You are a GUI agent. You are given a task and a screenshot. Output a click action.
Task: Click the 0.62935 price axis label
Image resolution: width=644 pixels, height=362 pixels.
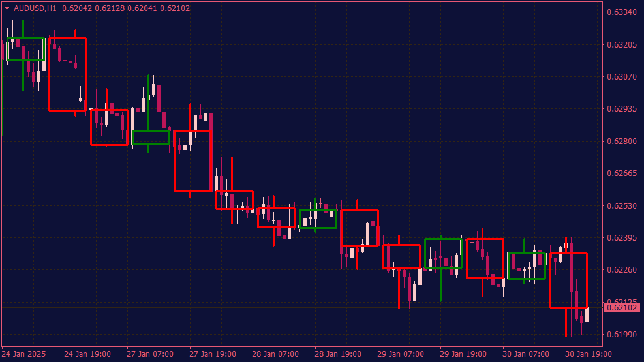622,109
